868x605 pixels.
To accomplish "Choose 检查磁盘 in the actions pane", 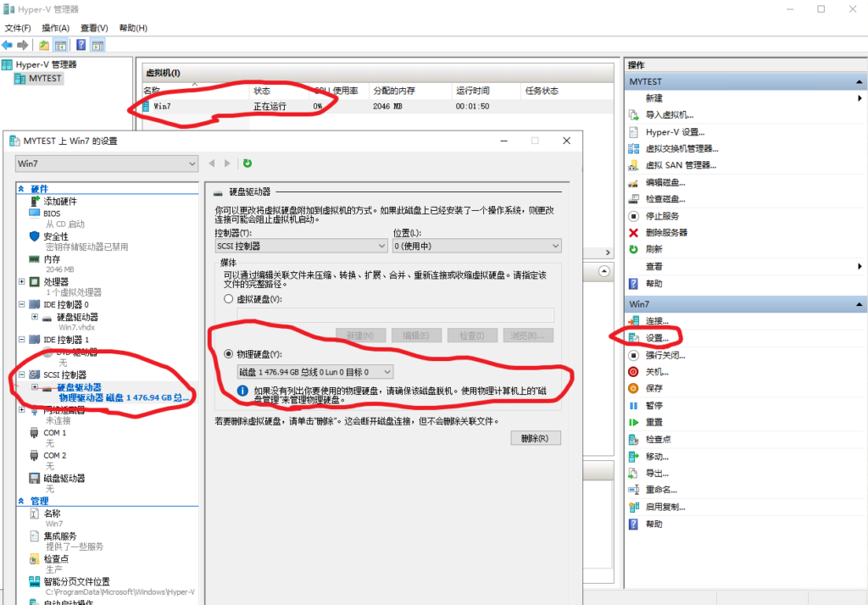I will (665, 199).
